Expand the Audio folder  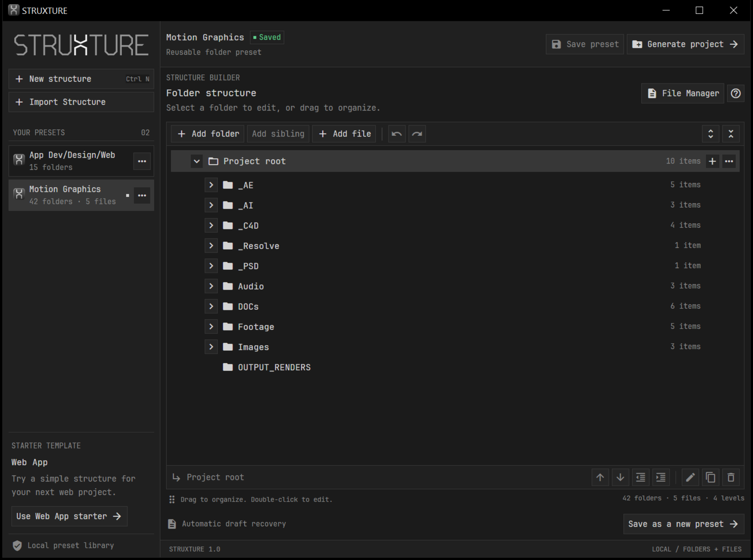click(211, 286)
